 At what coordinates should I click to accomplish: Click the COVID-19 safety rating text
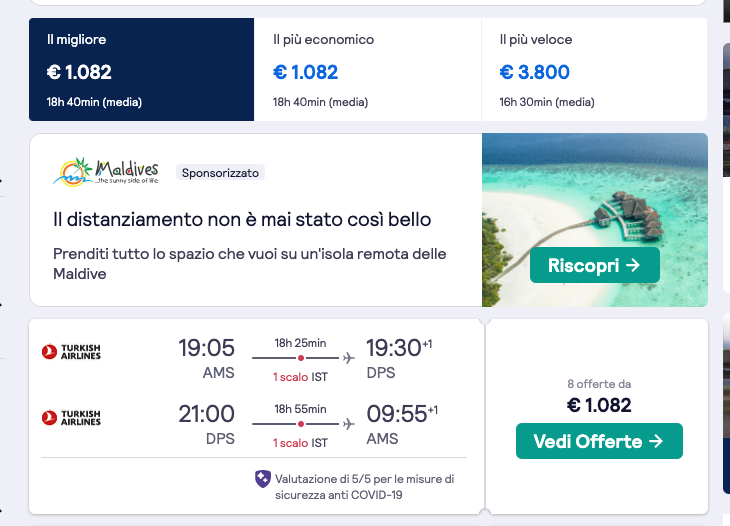pos(365,487)
